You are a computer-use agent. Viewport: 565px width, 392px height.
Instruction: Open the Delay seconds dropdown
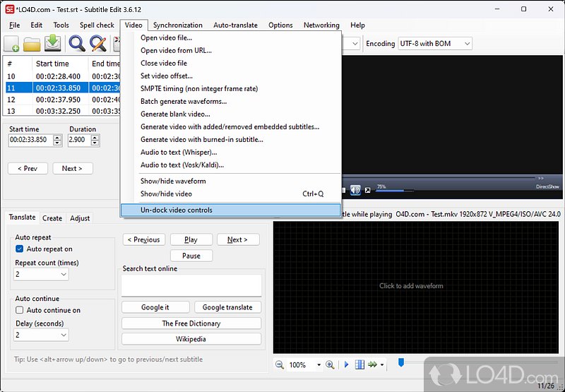[x=41, y=335]
